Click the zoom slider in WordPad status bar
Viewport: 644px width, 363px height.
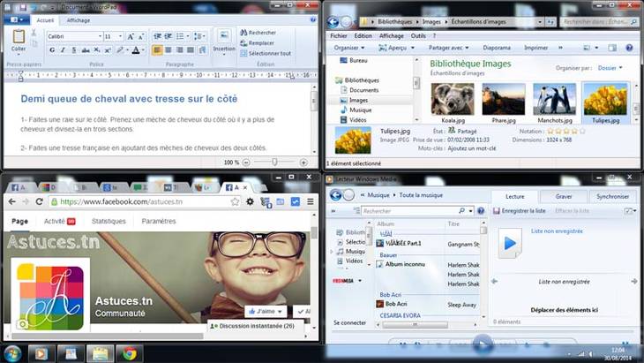[274, 163]
